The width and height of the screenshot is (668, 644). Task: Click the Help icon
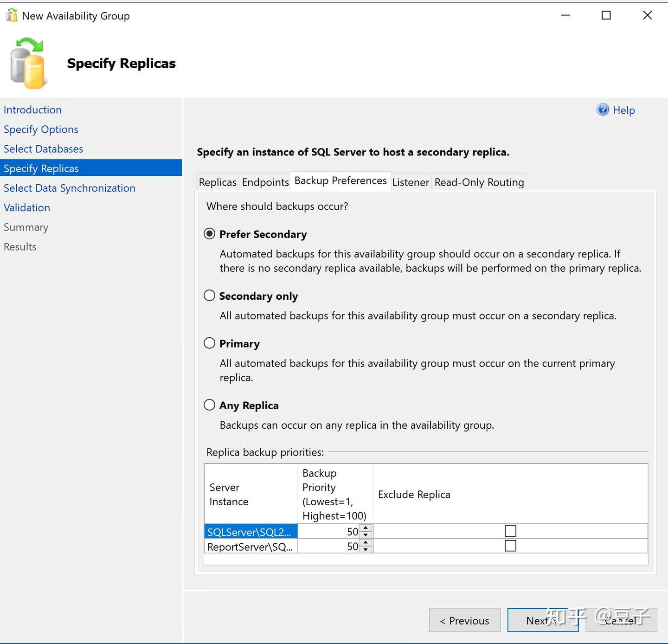click(x=603, y=109)
